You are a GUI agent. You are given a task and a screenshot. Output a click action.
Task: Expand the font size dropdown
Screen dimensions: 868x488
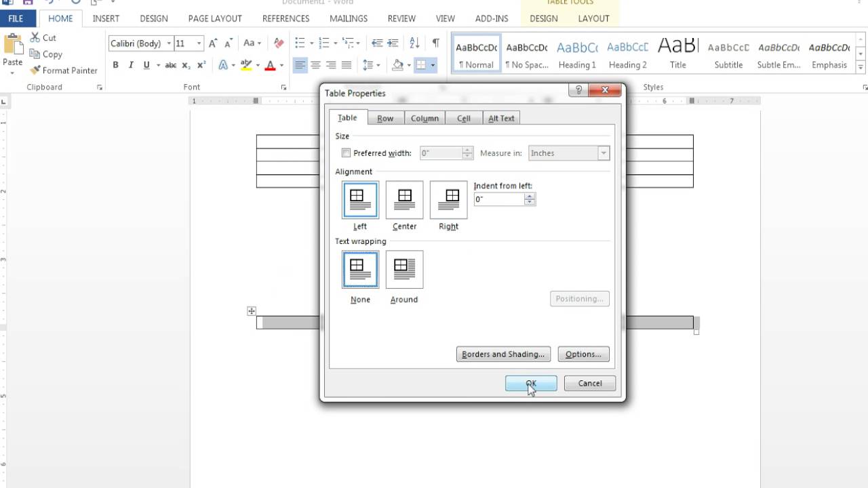click(199, 43)
